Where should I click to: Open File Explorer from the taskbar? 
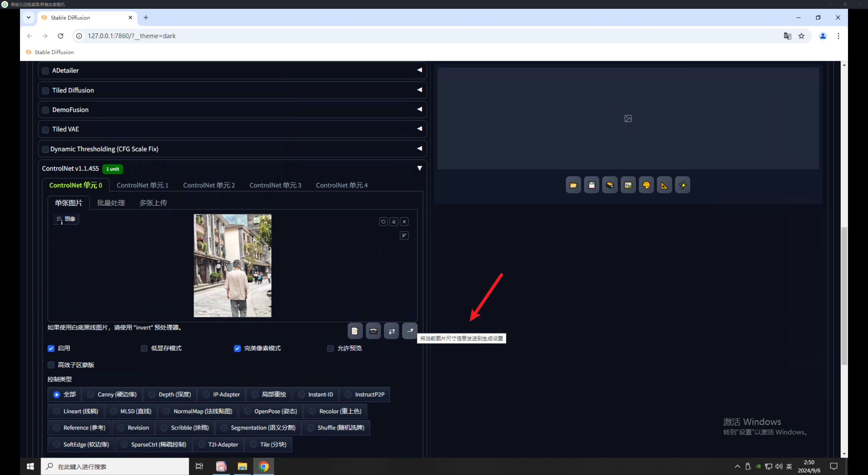(x=242, y=467)
